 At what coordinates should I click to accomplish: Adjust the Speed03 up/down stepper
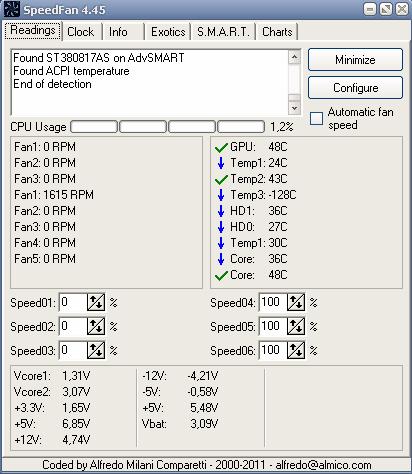click(x=96, y=350)
